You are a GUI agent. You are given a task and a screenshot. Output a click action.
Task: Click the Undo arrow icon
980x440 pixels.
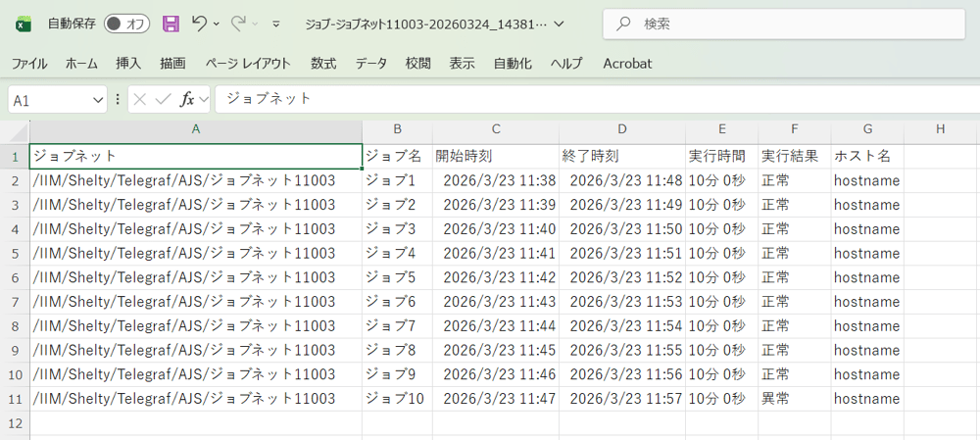click(199, 24)
